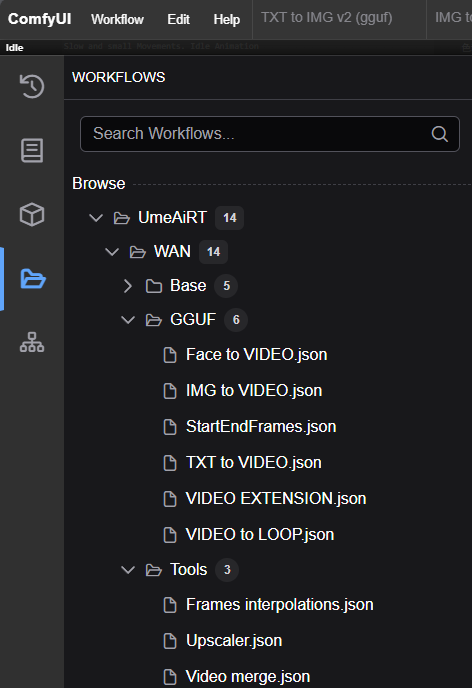
Task: Click the 14 count badge beside UmeAiRT
Action: click(229, 218)
